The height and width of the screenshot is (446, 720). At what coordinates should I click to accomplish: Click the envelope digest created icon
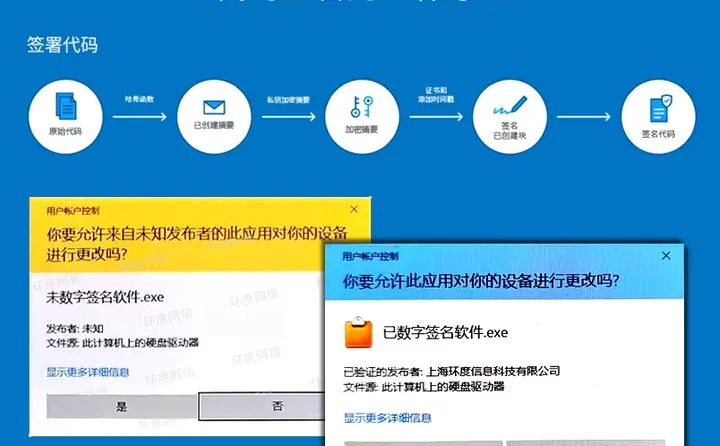pos(214,107)
